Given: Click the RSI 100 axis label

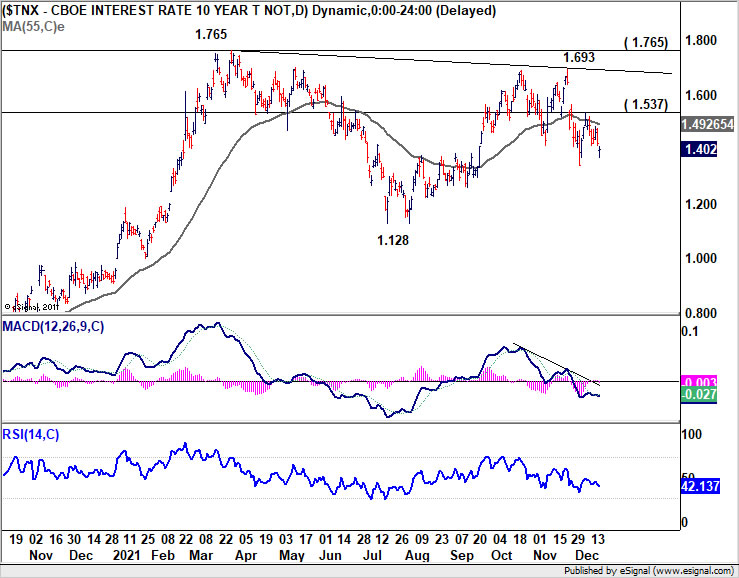Looking at the screenshot, I should tap(693, 434).
